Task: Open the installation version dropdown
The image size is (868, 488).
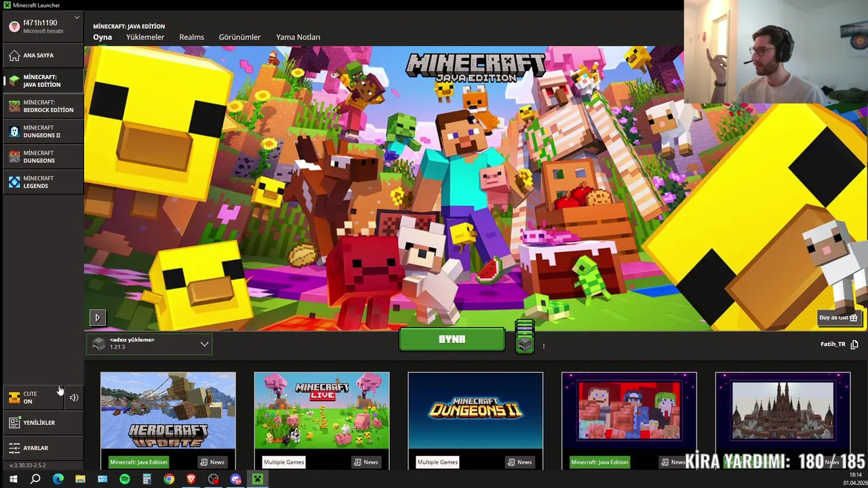Action: 149,344
